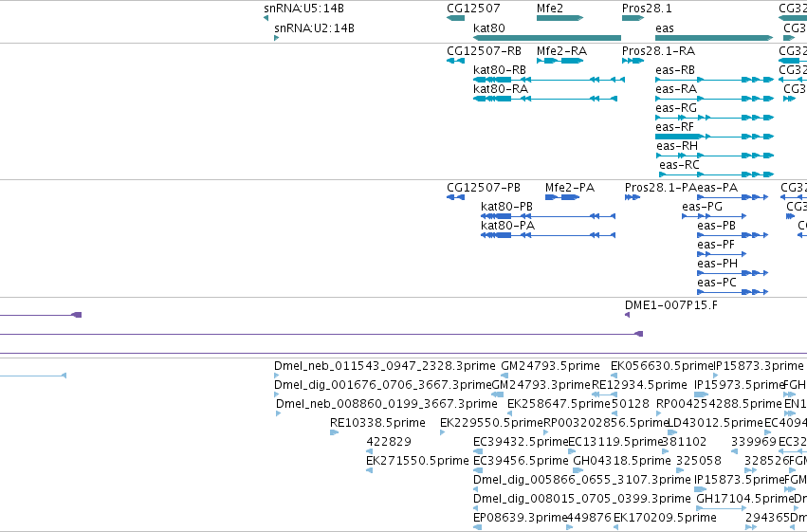807x532 pixels.
Task: Select the eas-RB transcript
Action: 714,80
